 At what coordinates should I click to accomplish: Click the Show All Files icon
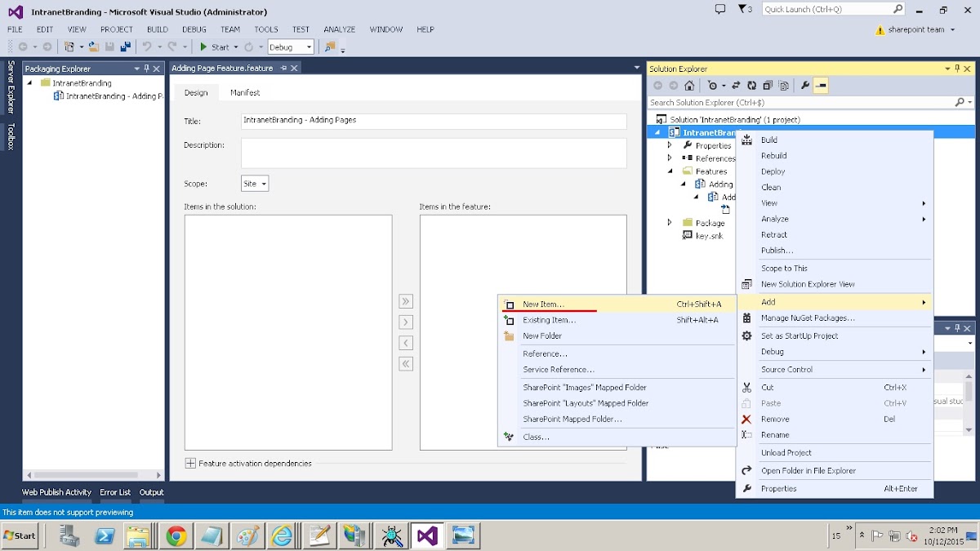(784, 86)
